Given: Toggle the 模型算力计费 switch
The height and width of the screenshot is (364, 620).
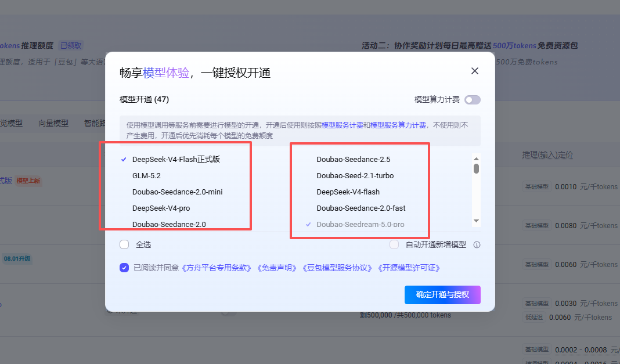Looking at the screenshot, I should coord(473,100).
